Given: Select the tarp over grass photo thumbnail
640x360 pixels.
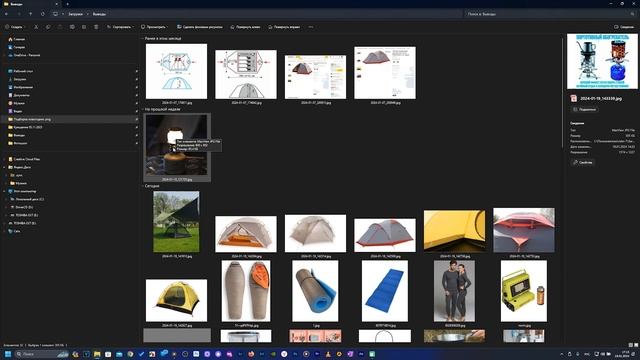Looking at the screenshot, I should pos(176,222).
